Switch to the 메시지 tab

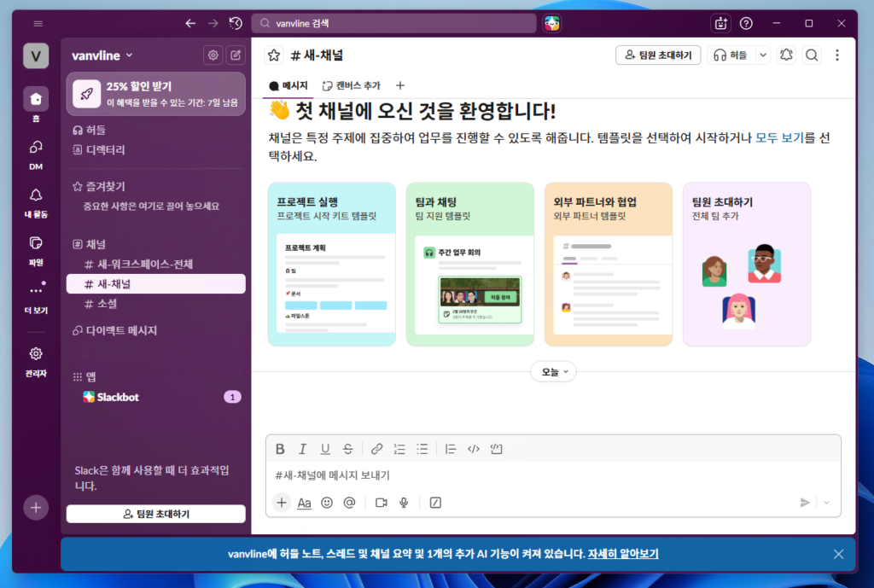(x=288, y=85)
